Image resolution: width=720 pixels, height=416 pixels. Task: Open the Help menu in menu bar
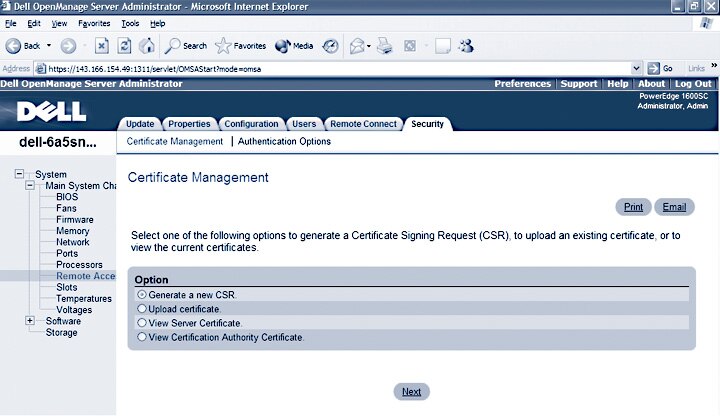coord(158,23)
